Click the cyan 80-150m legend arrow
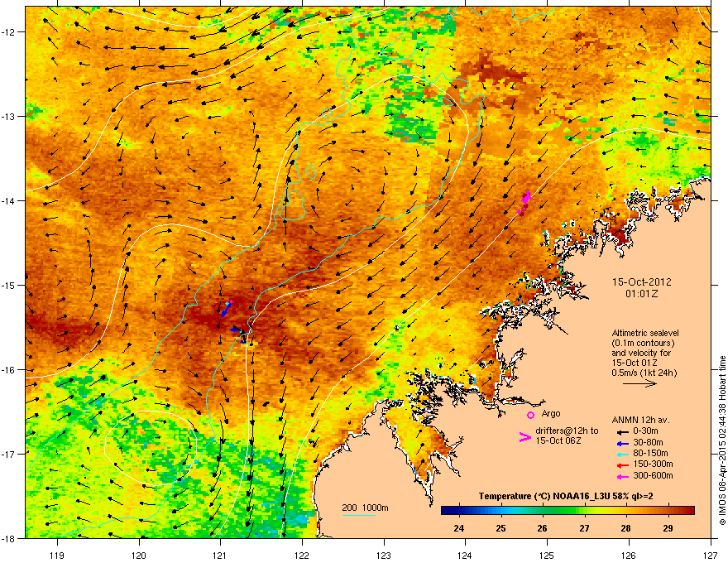This screenshot has width=728, height=563. [x=621, y=454]
